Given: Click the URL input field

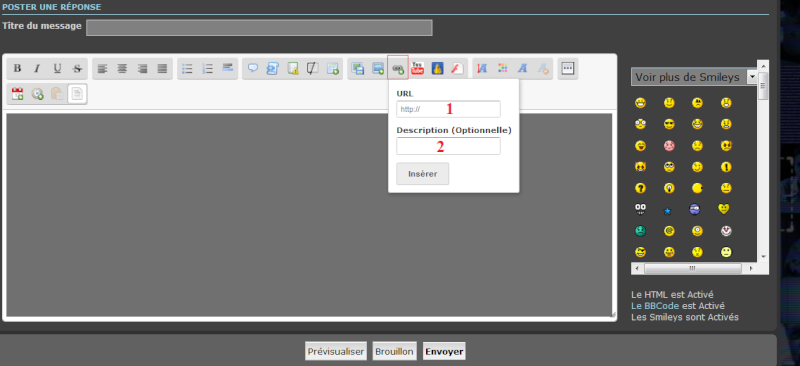Looking at the screenshot, I should [448, 109].
